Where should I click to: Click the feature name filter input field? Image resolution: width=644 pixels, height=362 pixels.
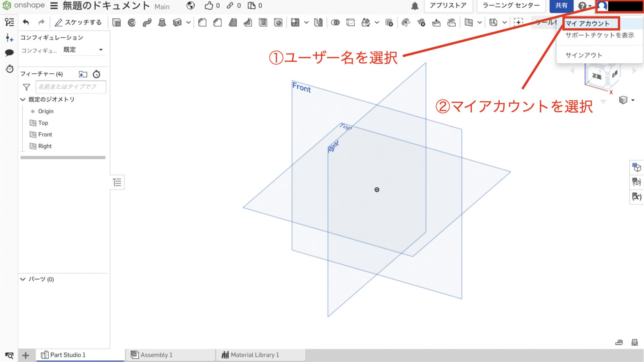(70, 87)
